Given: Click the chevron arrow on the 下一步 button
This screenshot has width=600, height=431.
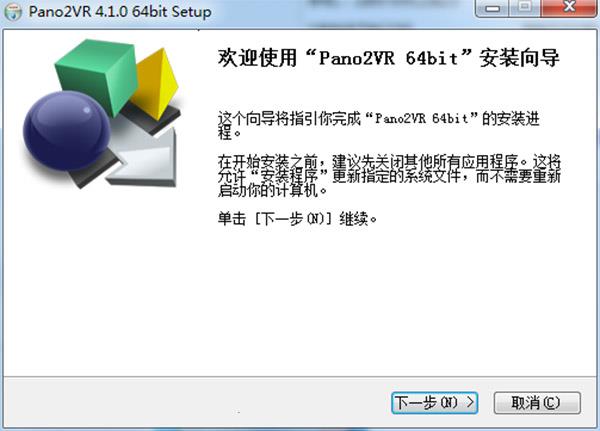Looking at the screenshot, I should pos(470,402).
